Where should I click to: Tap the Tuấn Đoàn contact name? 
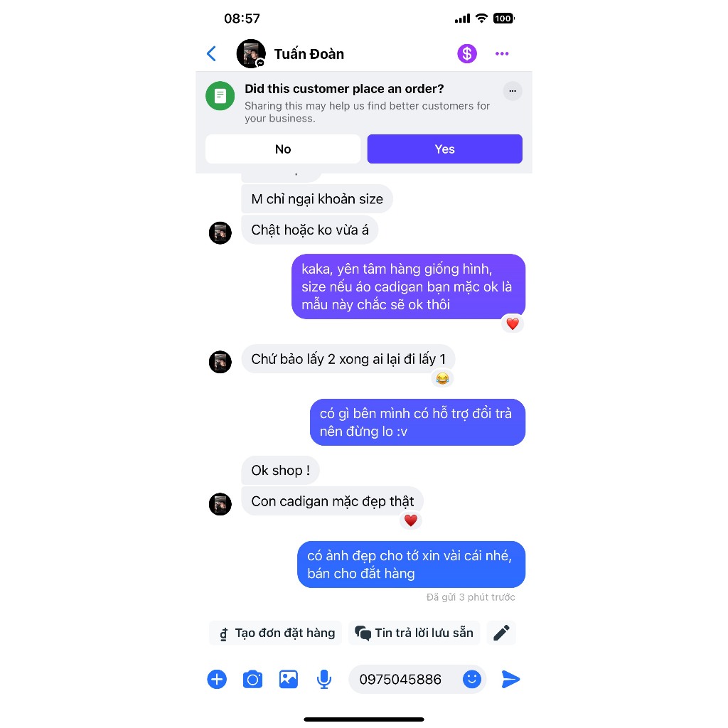tap(309, 54)
